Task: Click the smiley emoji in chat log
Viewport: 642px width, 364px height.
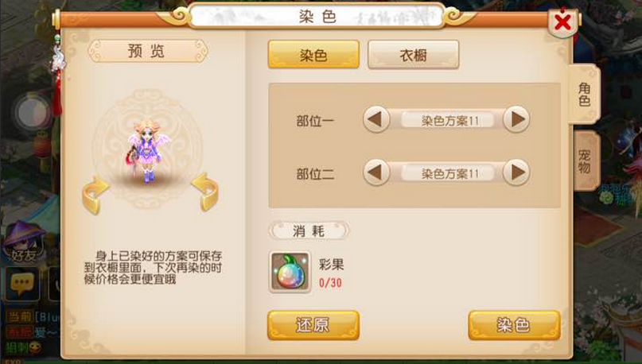Action: point(35,347)
